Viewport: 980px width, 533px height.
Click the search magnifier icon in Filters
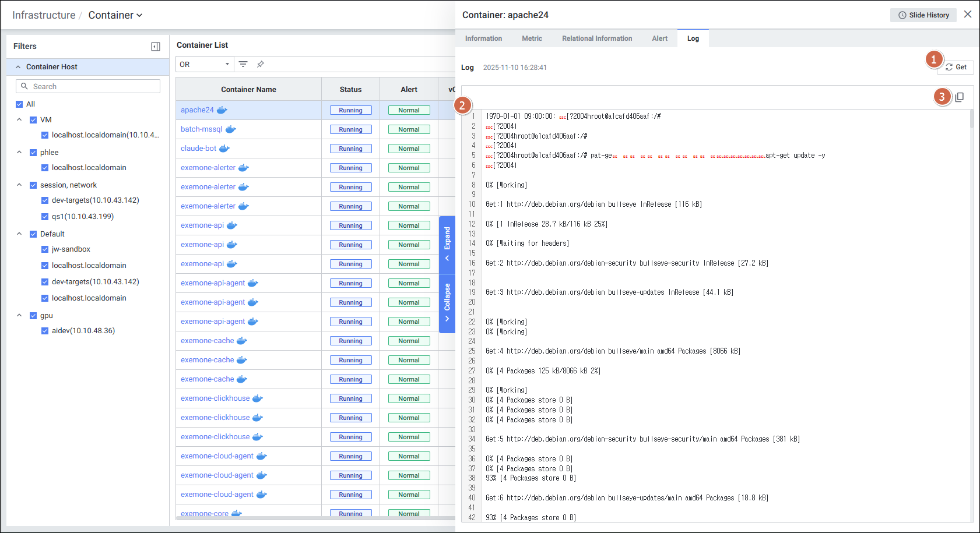click(x=24, y=86)
